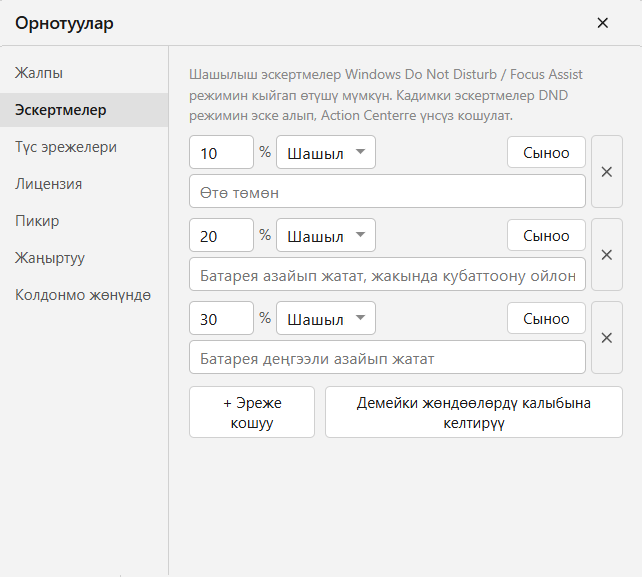Expand the Шашыл dropdown for 30% rule
The height and width of the screenshot is (577, 642).
(326, 318)
